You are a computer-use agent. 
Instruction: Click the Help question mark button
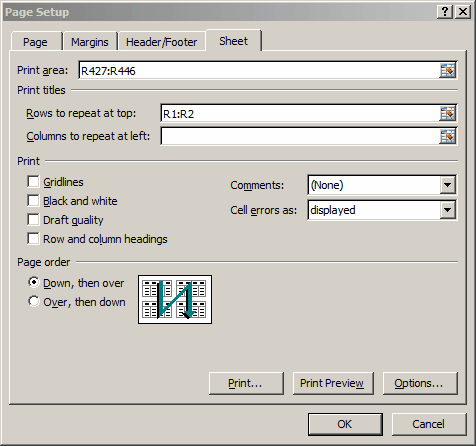pyautogui.click(x=445, y=12)
